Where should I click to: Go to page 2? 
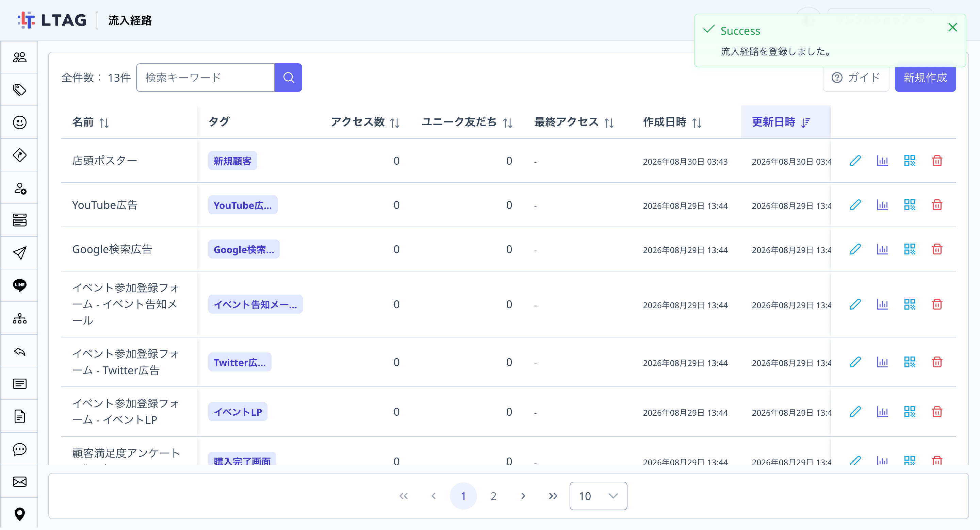[493, 496]
